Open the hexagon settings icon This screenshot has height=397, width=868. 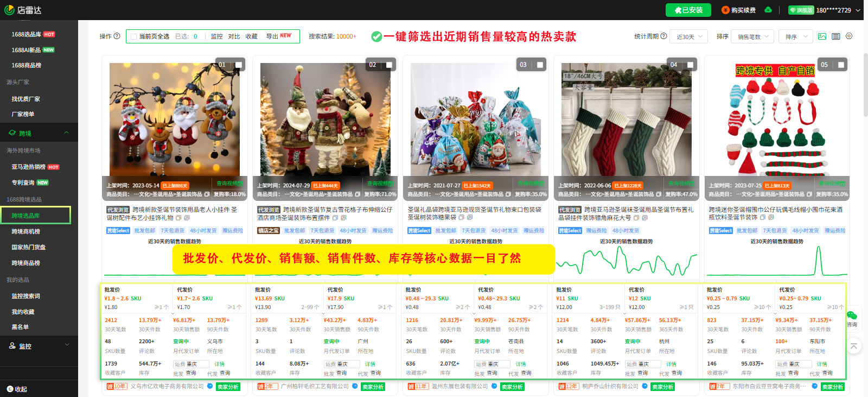click(849, 36)
